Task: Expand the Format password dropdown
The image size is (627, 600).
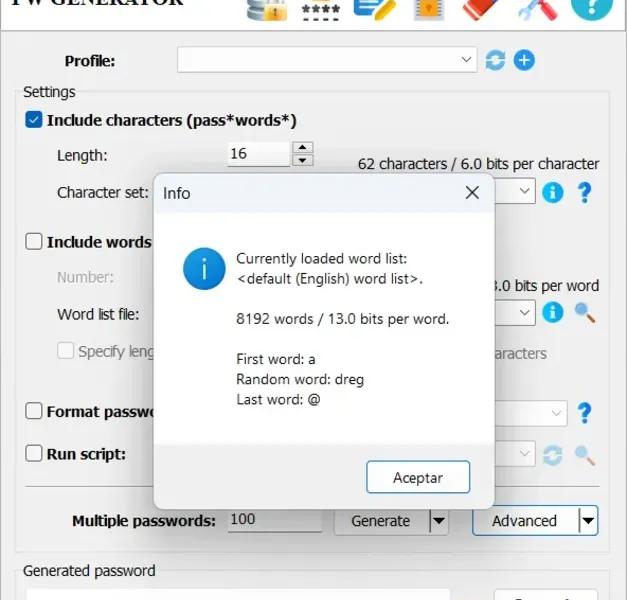Action: [556, 413]
